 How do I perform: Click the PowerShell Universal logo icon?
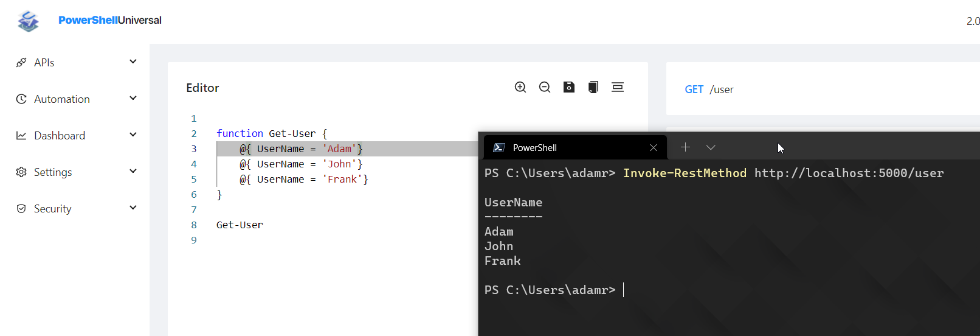(x=28, y=21)
